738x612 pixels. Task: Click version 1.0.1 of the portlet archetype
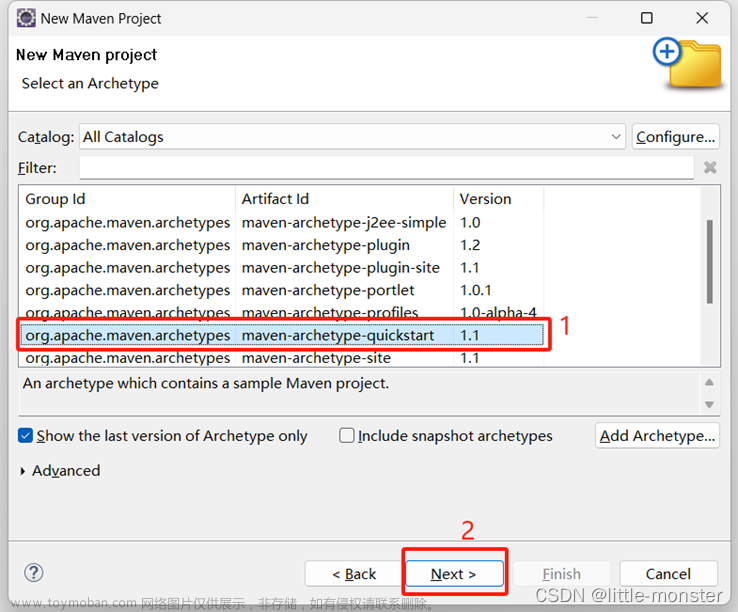475,290
